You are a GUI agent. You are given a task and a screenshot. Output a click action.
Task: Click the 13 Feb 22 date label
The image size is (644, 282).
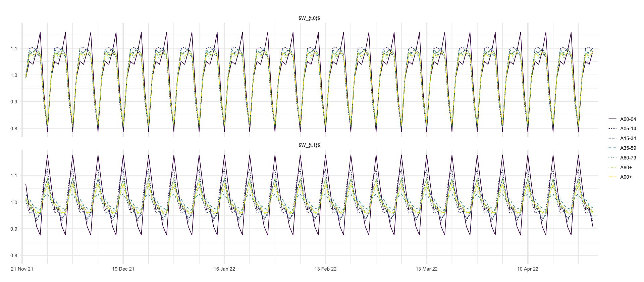point(325,269)
